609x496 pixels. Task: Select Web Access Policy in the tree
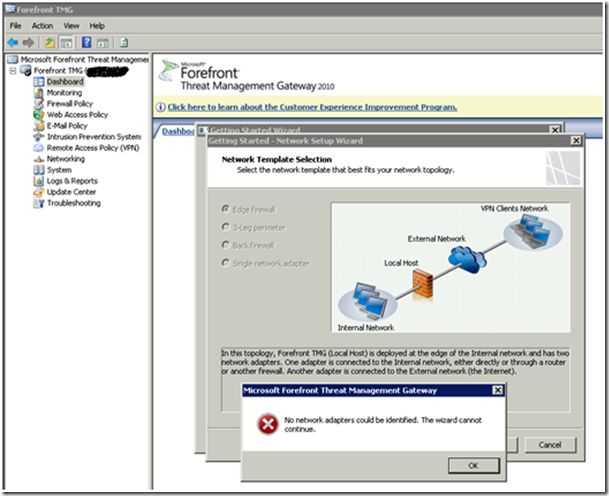(x=77, y=115)
